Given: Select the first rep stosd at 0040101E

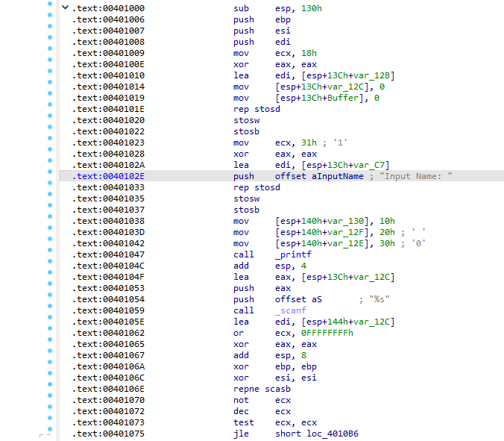Looking at the screenshot, I should coord(256,109).
